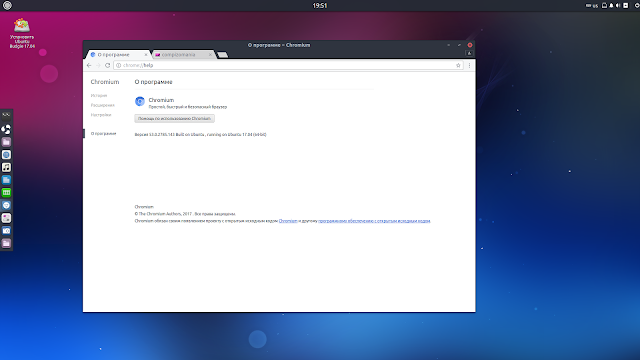
Task: Click the Chromium logo on About page
Action: point(140,101)
